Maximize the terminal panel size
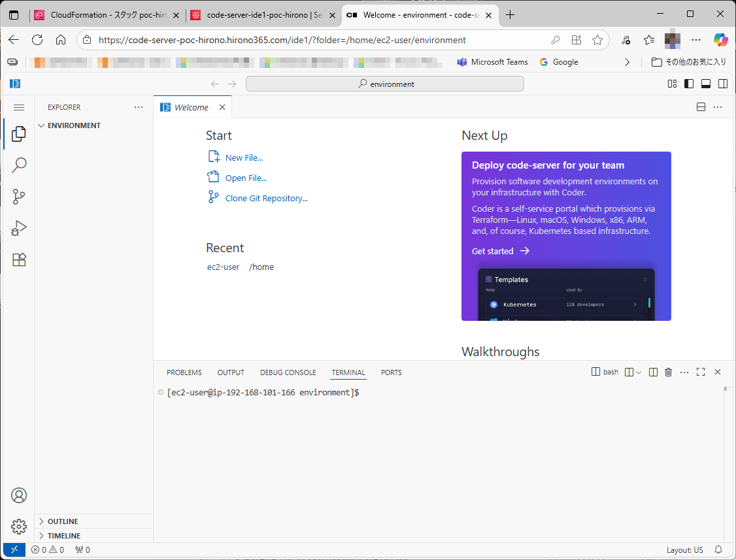The height and width of the screenshot is (560, 736). point(701,372)
